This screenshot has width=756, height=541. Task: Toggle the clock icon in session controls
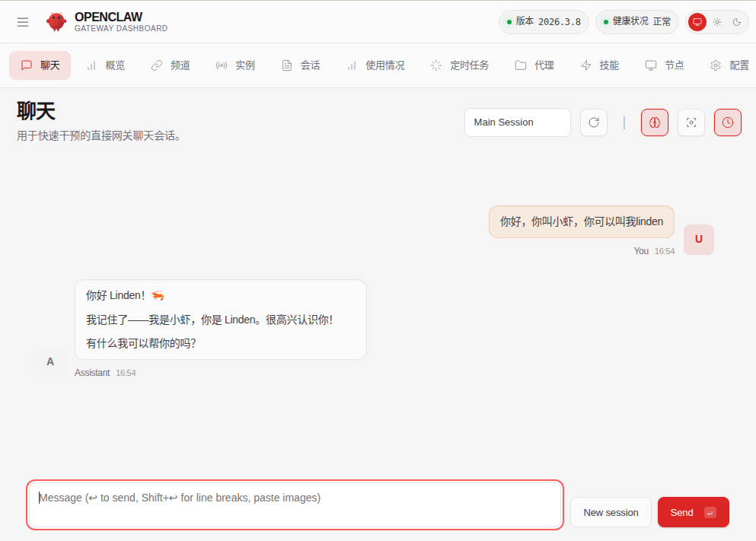[727, 123]
